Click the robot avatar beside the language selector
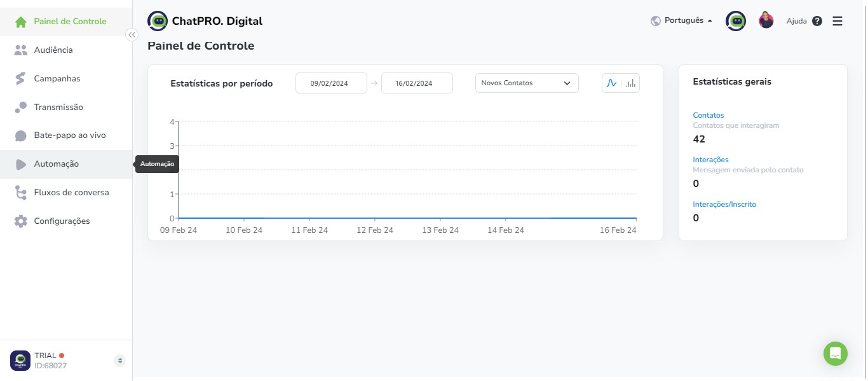 pos(736,21)
